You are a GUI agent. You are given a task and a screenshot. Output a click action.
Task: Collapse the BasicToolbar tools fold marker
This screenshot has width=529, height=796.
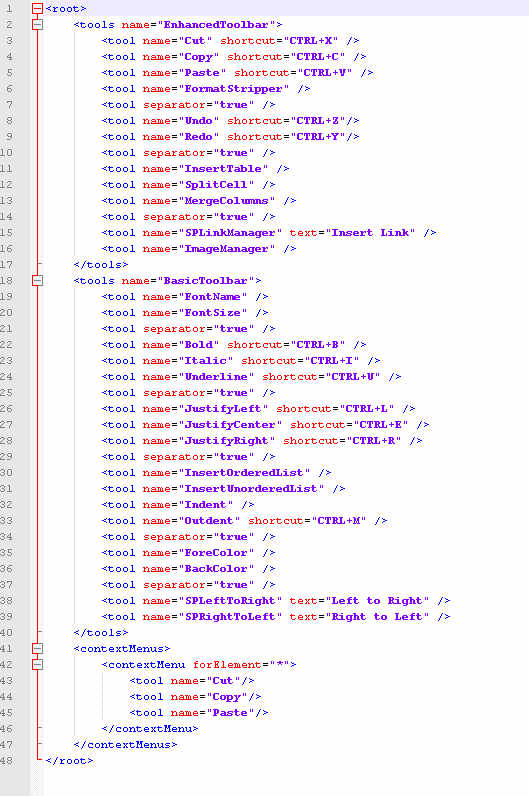click(x=38, y=280)
